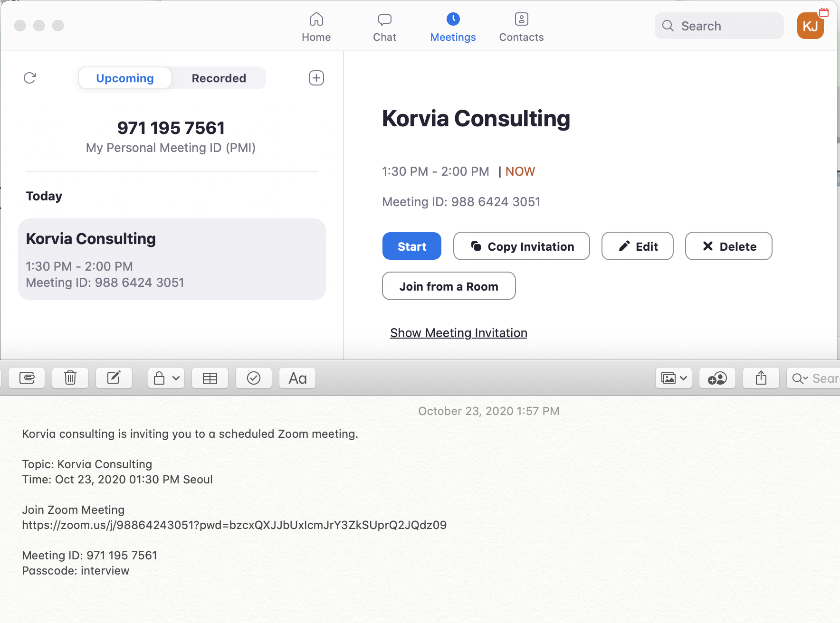Click the red NOW status label

[520, 171]
